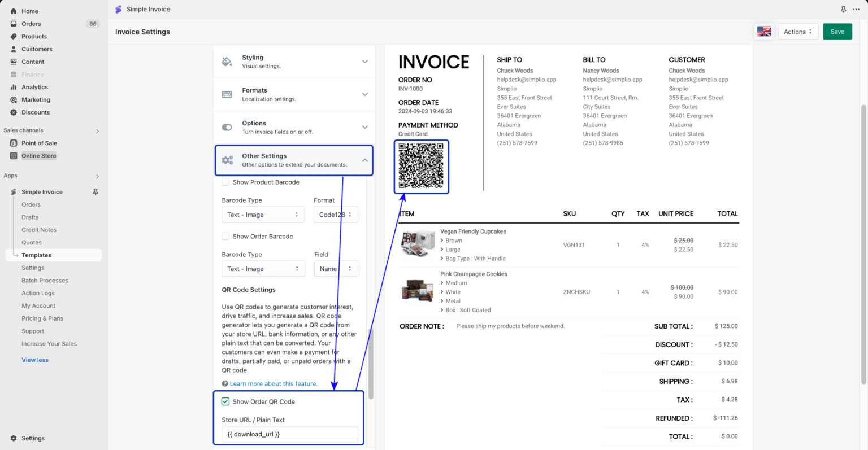
Task: Click the green Save button
Action: tap(837, 31)
